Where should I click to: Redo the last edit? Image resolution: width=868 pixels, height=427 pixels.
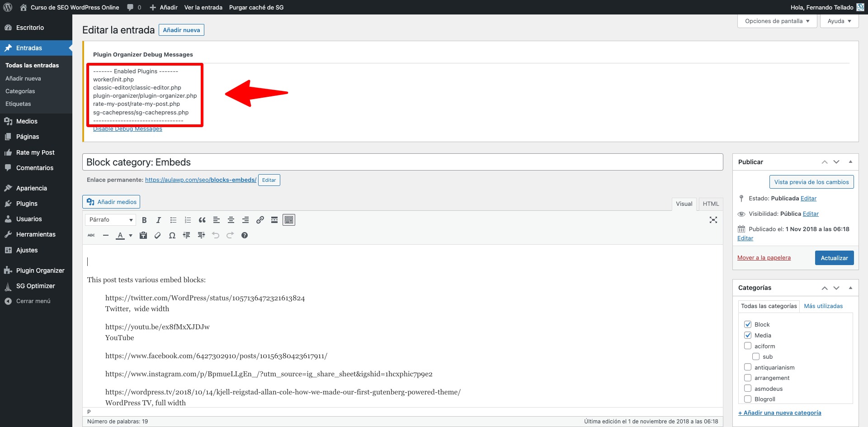[x=230, y=235]
